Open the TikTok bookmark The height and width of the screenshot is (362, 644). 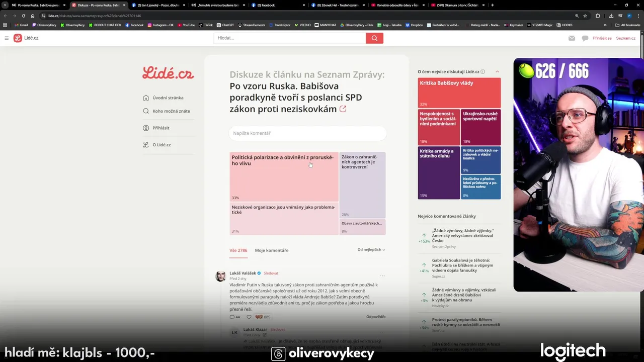pos(206,25)
